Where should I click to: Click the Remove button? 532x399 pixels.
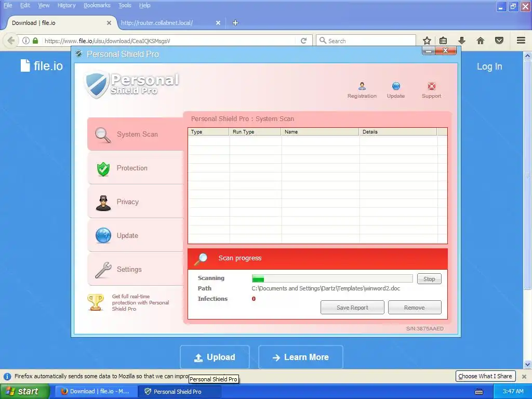coord(414,308)
